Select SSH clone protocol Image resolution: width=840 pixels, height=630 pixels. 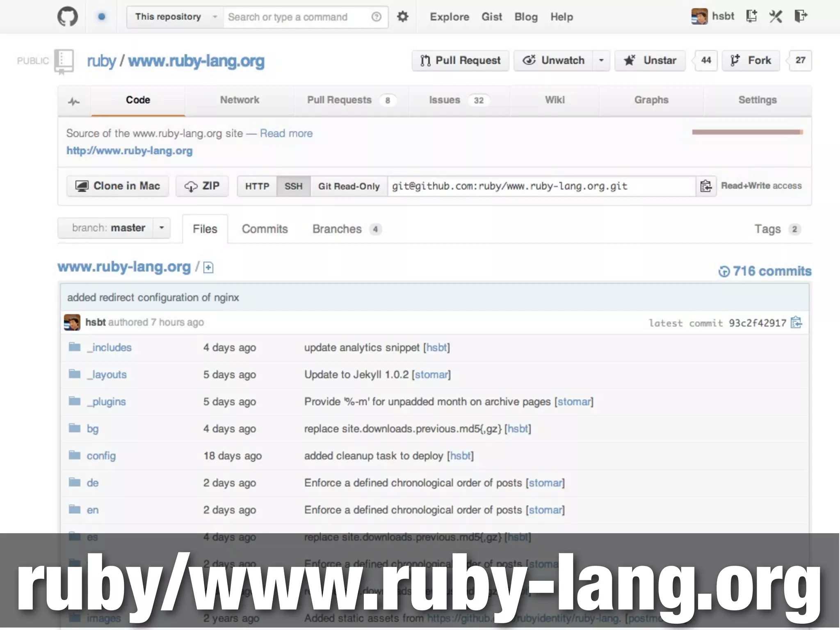tap(294, 186)
